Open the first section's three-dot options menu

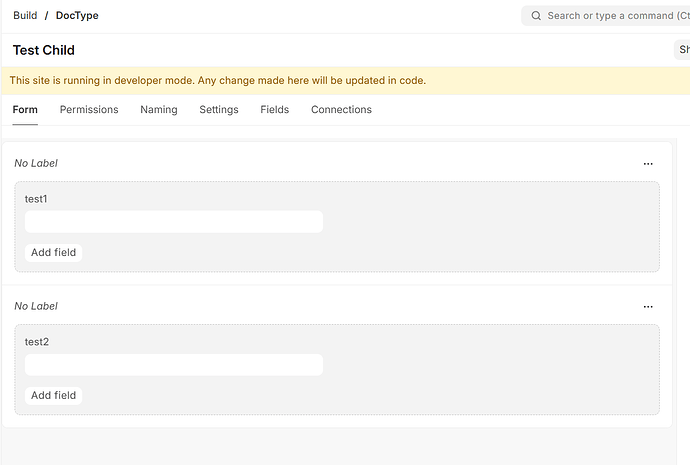click(648, 163)
